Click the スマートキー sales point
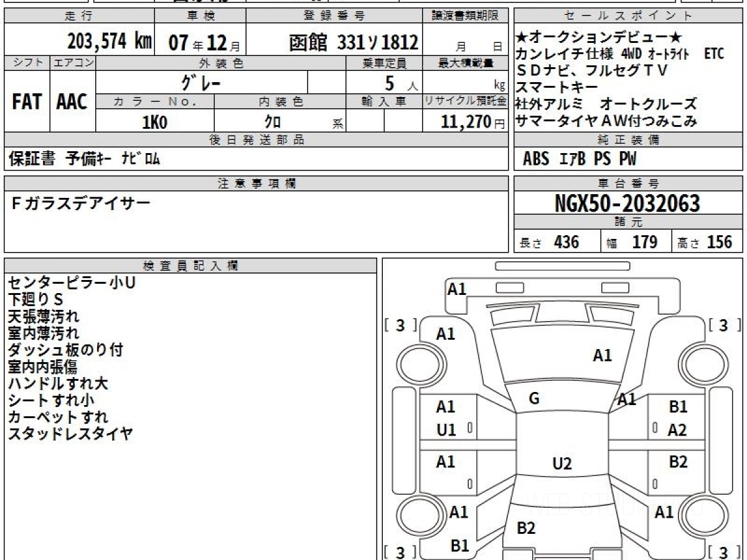The height and width of the screenshot is (560, 747). click(557, 87)
